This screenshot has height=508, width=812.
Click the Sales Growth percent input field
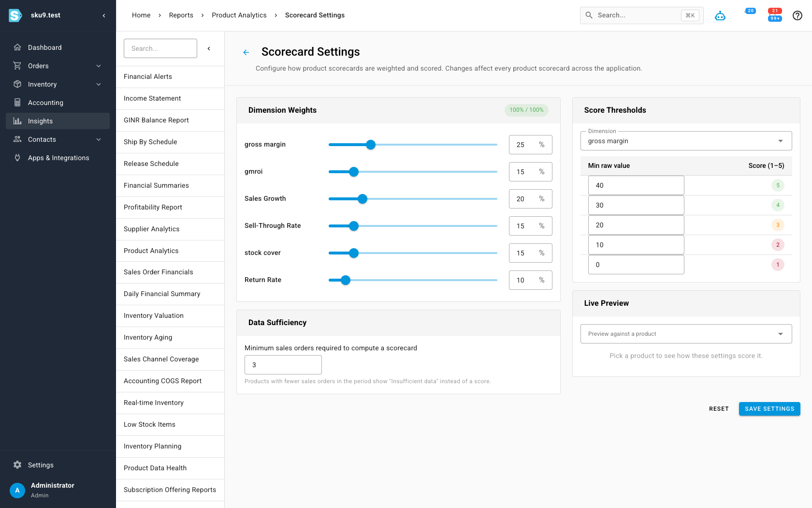coord(530,199)
